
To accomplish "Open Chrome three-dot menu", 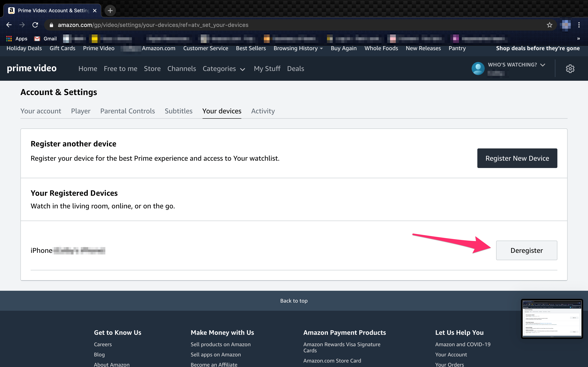I will [x=579, y=25].
